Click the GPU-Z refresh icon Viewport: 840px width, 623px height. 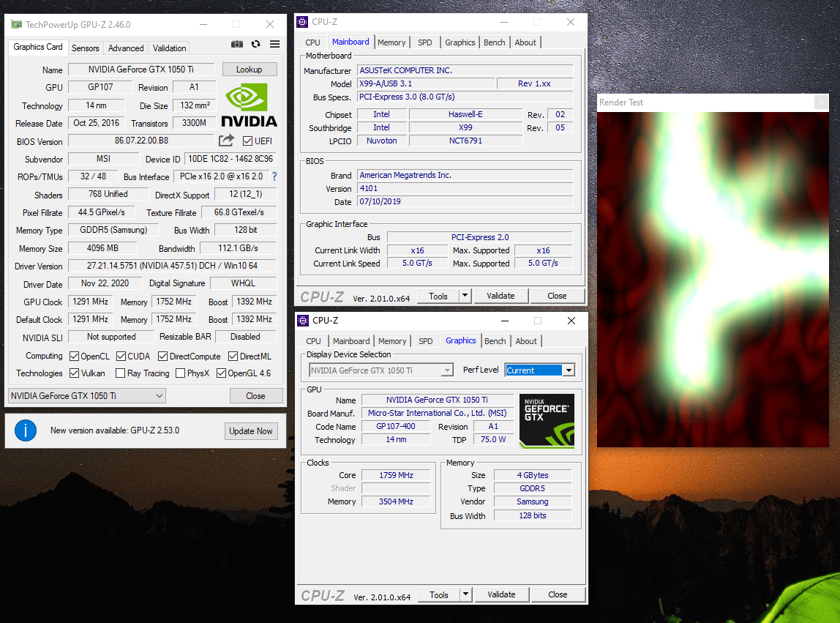pyautogui.click(x=255, y=44)
